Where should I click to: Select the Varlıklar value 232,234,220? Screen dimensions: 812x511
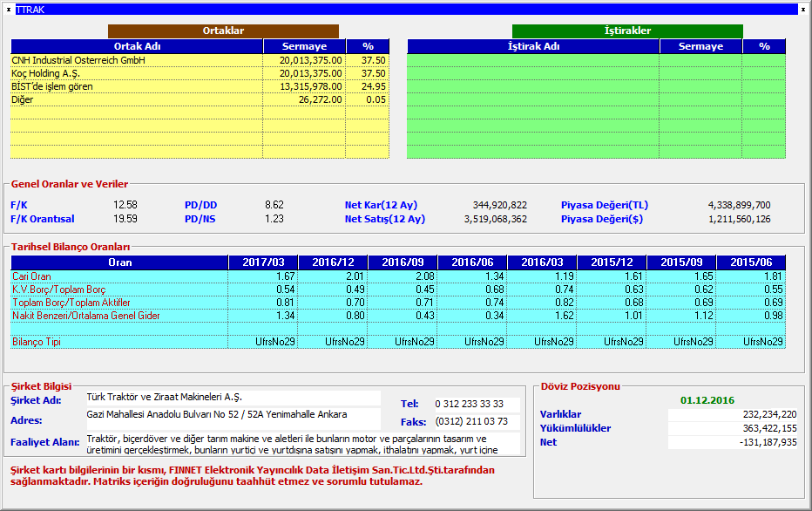(769, 414)
